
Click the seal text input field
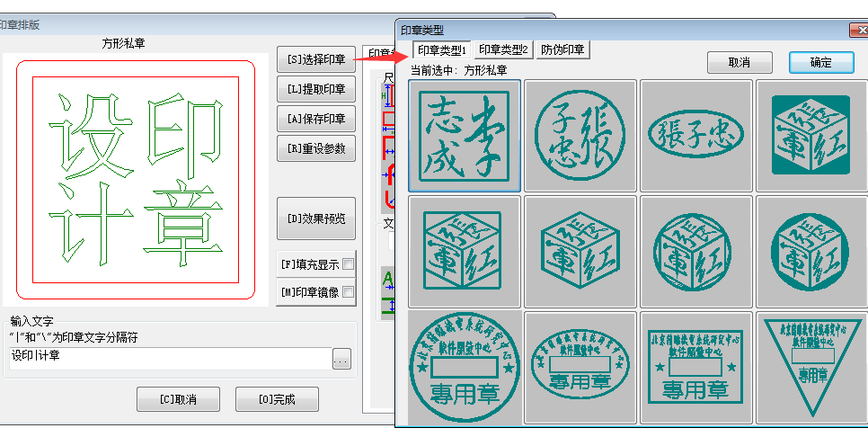pos(170,359)
